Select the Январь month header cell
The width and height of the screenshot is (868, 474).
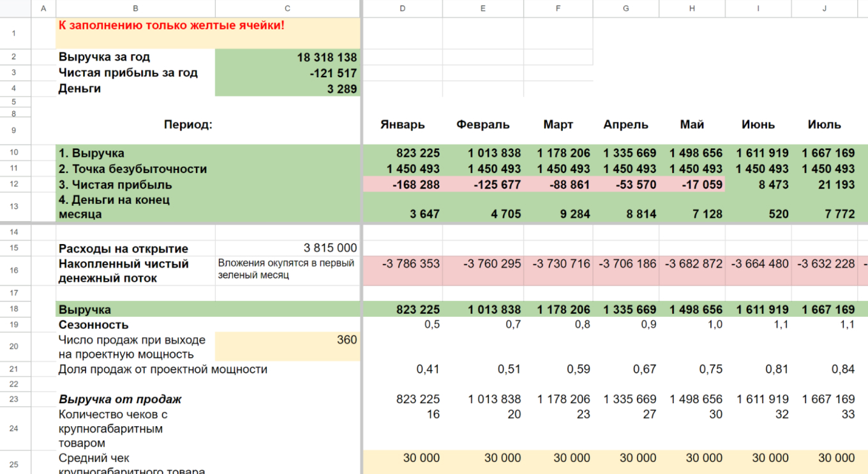point(402,125)
